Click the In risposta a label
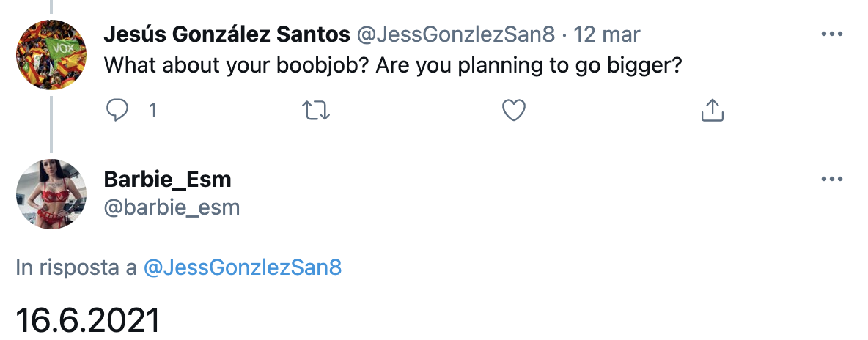Screen dimensions: 868x340 [76, 268]
